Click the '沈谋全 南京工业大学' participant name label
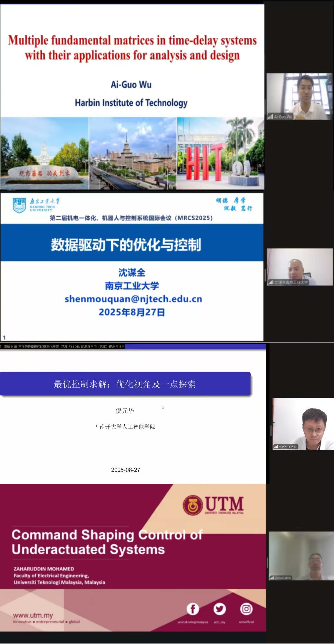This screenshot has width=334, height=644. 291,282
